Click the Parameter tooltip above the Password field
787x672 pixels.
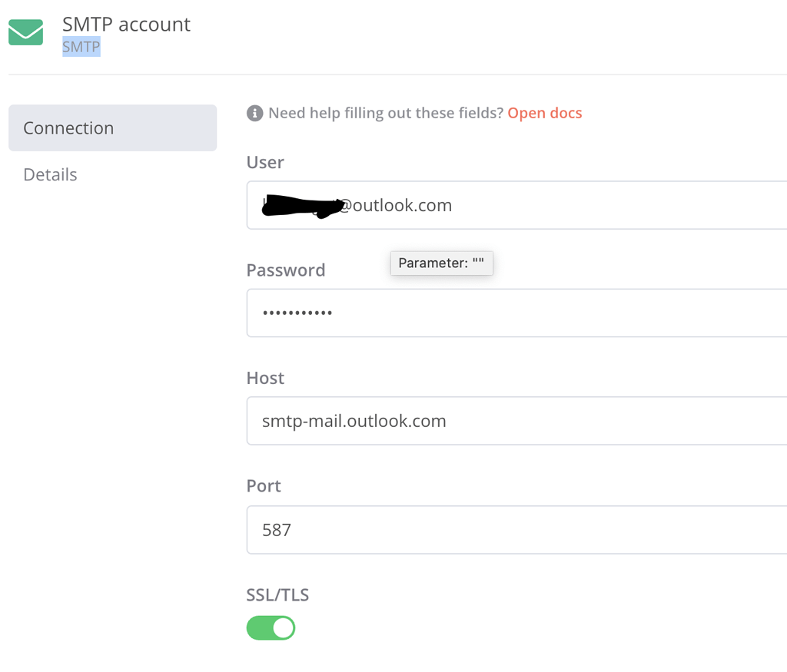442,263
